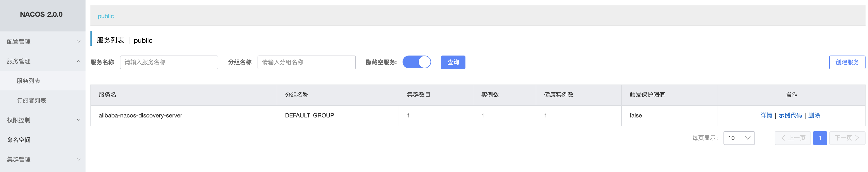Open the page size dropdown showing 10
Viewport: 868px width, 172px height.
pos(738,138)
